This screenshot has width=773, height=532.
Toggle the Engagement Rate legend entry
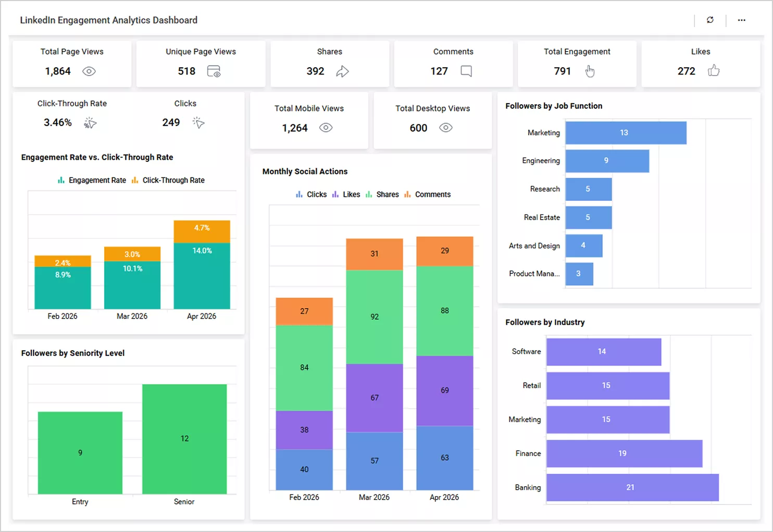[92, 180]
